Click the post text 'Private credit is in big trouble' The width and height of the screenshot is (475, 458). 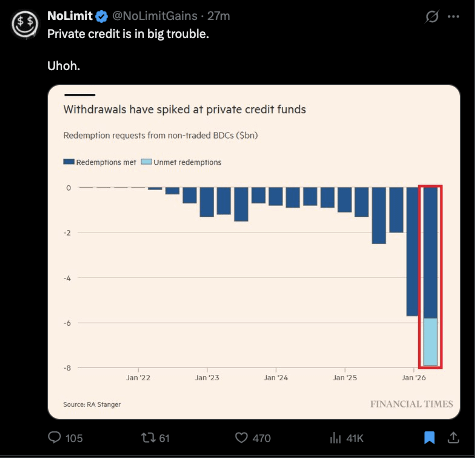tap(128, 34)
